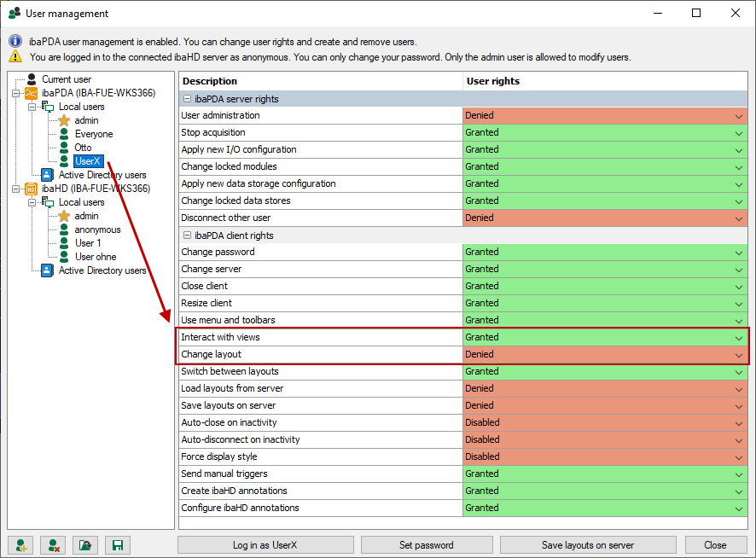Click the Description column header
Image resolution: width=756 pixels, height=558 pixels.
click(320, 81)
